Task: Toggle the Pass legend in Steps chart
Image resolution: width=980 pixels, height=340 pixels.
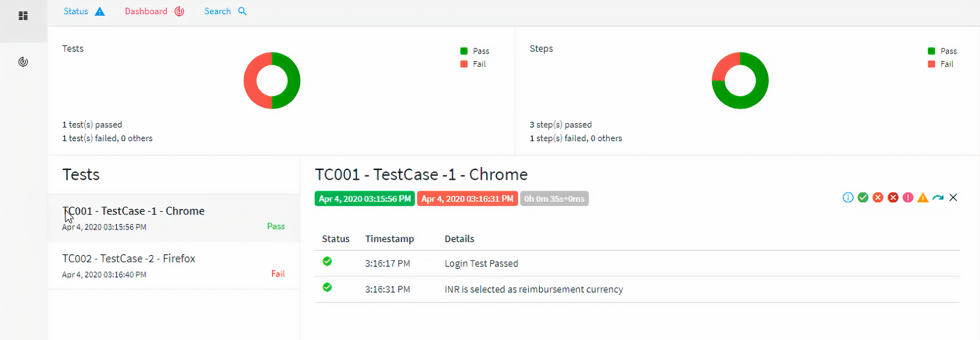Action: (x=942, y=51)
